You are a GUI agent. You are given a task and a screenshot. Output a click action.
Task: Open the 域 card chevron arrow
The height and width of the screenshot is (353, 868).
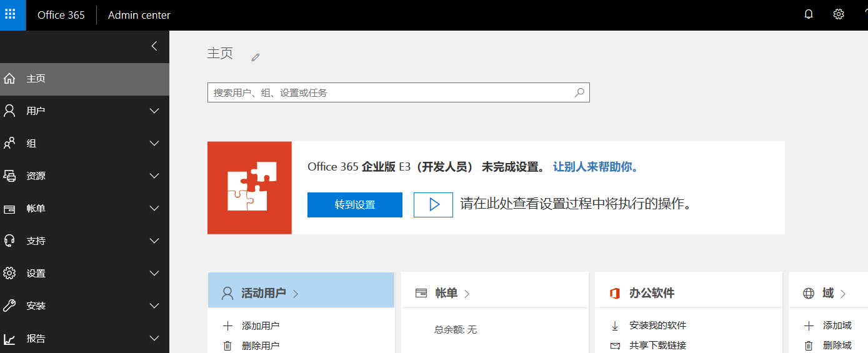pos(843,294)
